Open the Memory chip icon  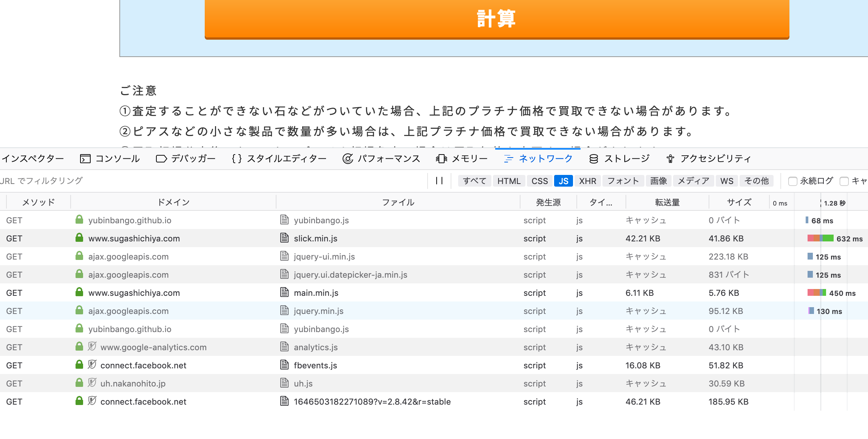441,159
